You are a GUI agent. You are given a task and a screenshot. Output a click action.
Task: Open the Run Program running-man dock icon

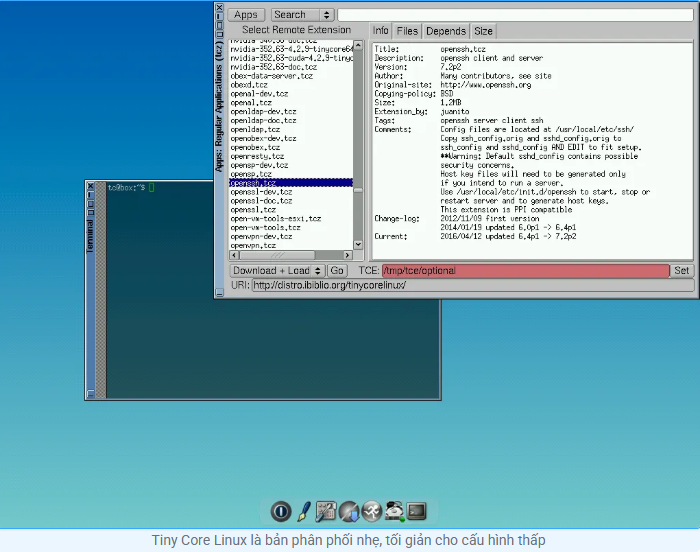point(372,511)
